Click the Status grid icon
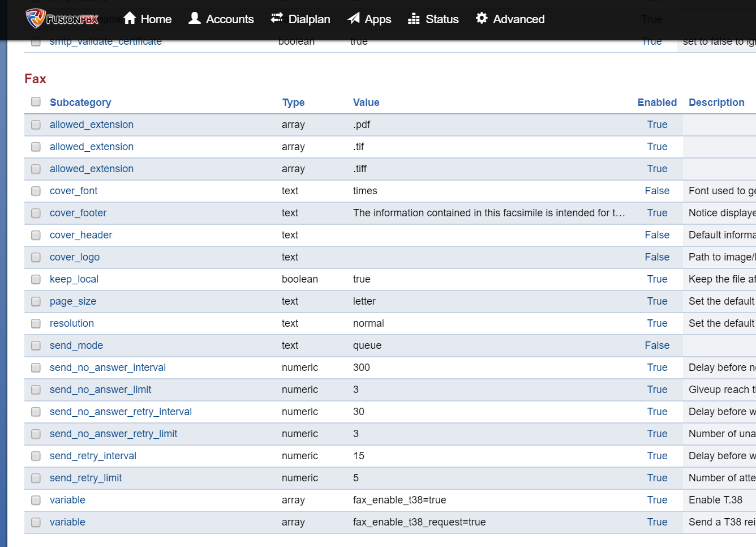756x547 pixels. (x=414, y=19)
